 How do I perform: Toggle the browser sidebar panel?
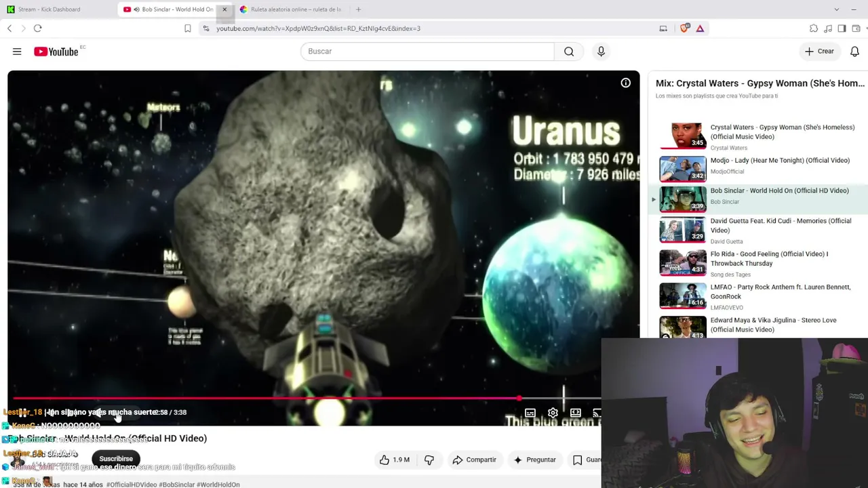tap(842, 28)
